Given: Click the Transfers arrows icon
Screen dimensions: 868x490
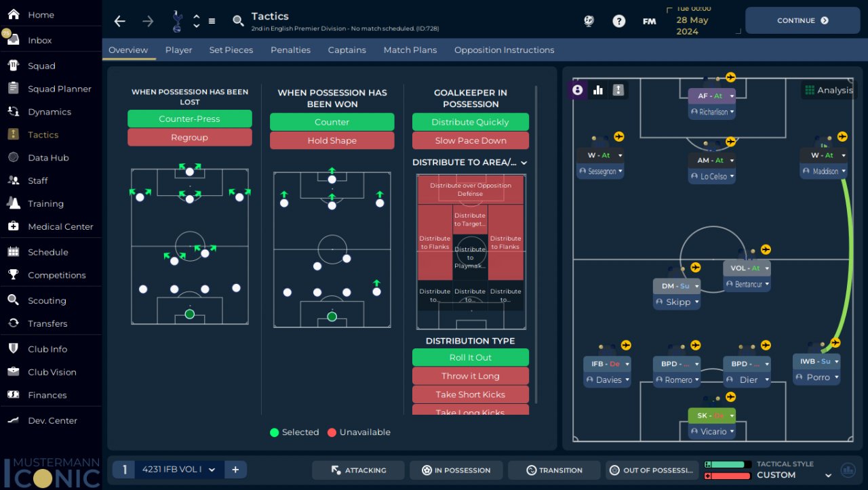Looking at the screenshot, I should click(x=13, y=323).
